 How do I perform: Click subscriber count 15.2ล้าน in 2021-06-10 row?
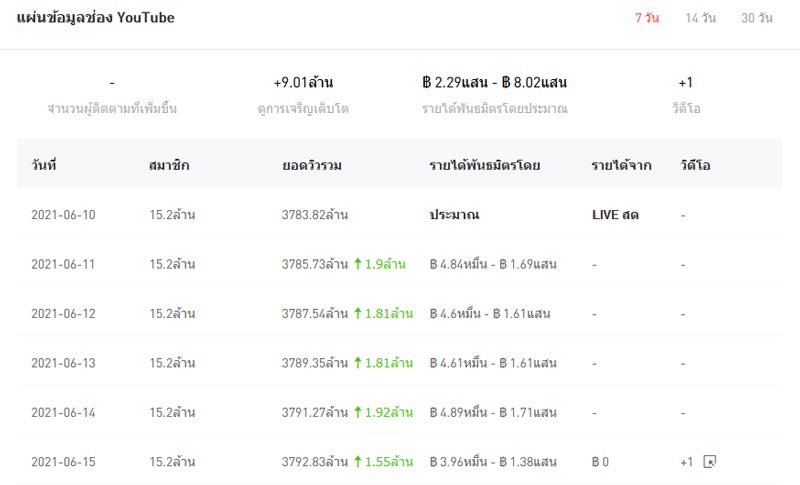click(172, 215)
